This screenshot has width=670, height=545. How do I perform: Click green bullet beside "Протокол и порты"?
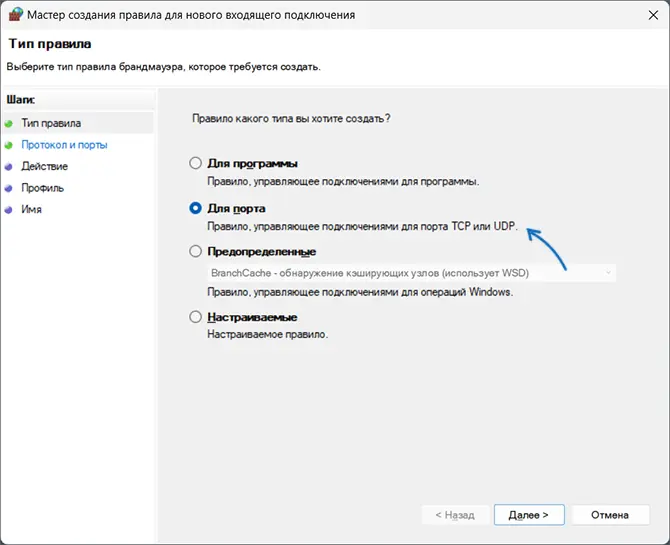[x=9, y=145]
